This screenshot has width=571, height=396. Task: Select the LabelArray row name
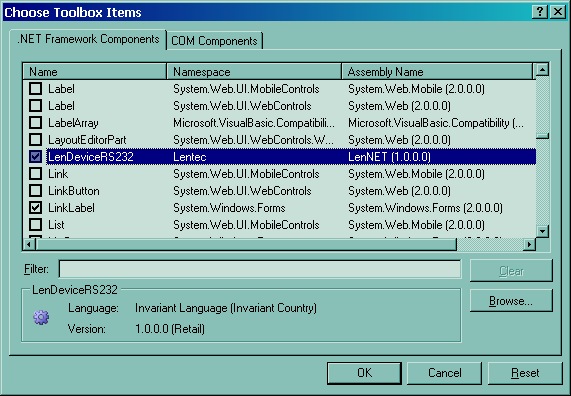(73, 123)
